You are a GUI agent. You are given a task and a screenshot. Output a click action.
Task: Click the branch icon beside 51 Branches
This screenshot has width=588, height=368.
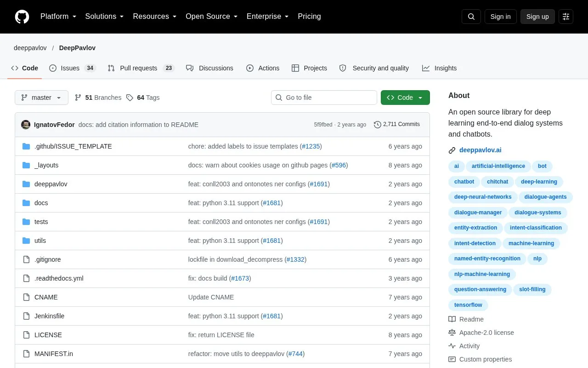[x=78, y=98]
